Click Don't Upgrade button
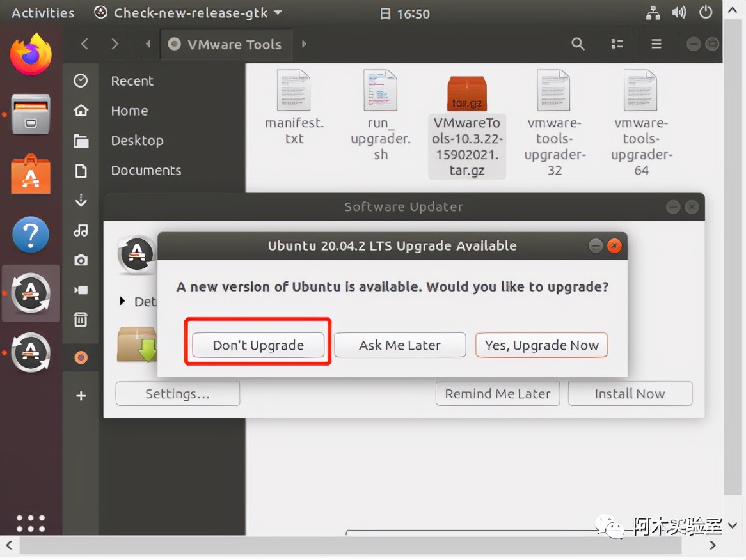 click(x=258, y=345)
